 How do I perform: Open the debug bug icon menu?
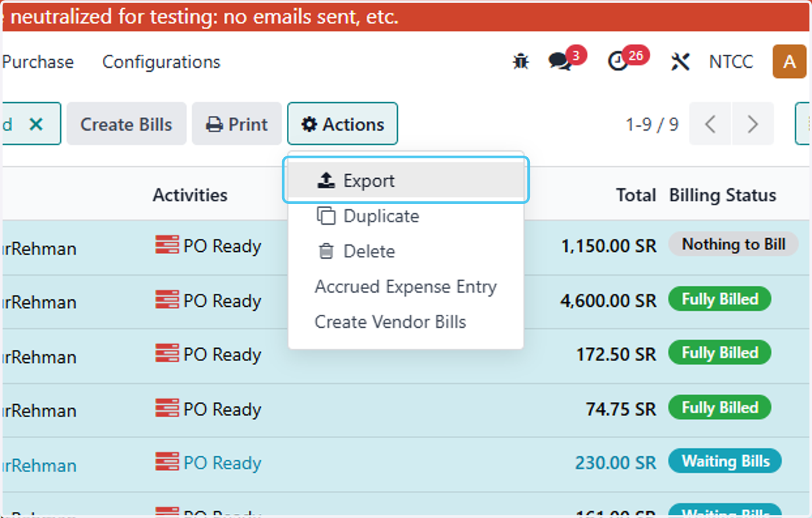coord(520,62)
